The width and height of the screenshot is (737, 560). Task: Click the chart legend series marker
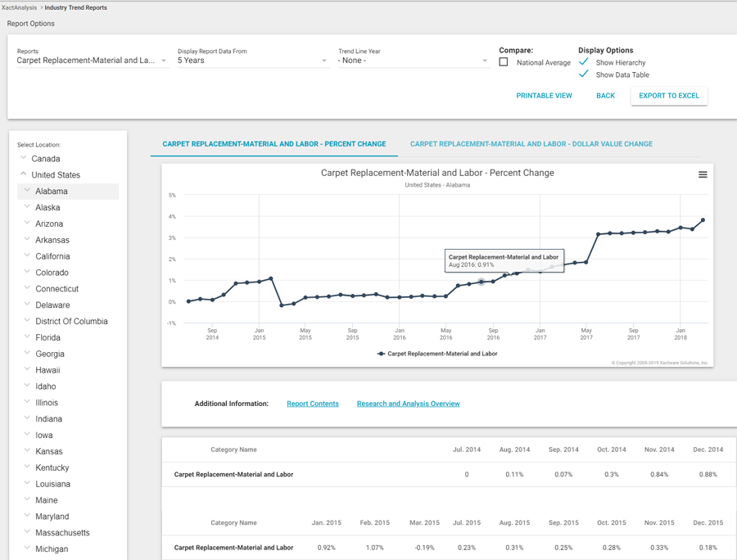(381, 354)
